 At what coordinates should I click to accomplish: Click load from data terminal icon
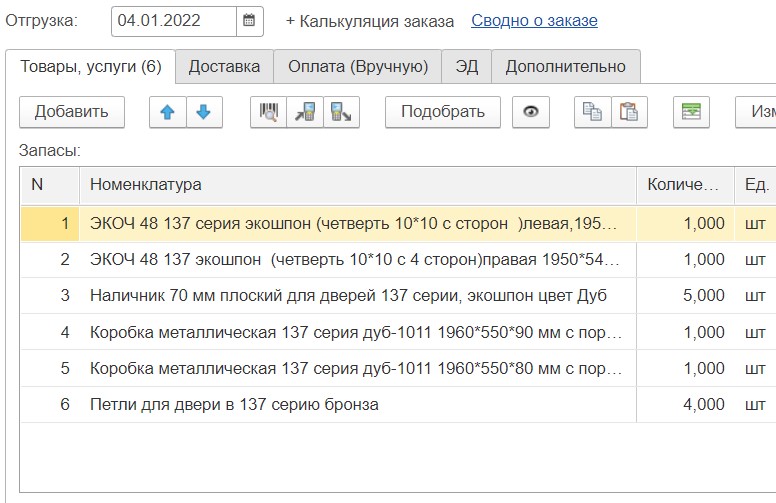304,112
